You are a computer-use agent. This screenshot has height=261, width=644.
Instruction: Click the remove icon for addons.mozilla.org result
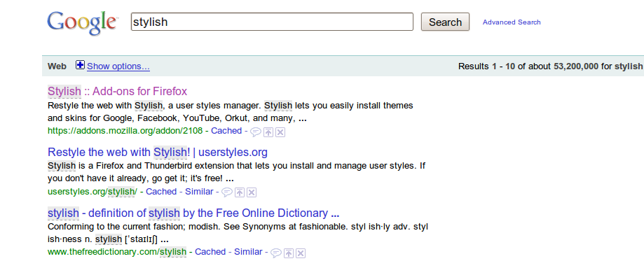pyautogui.click(x=280, y=132)
